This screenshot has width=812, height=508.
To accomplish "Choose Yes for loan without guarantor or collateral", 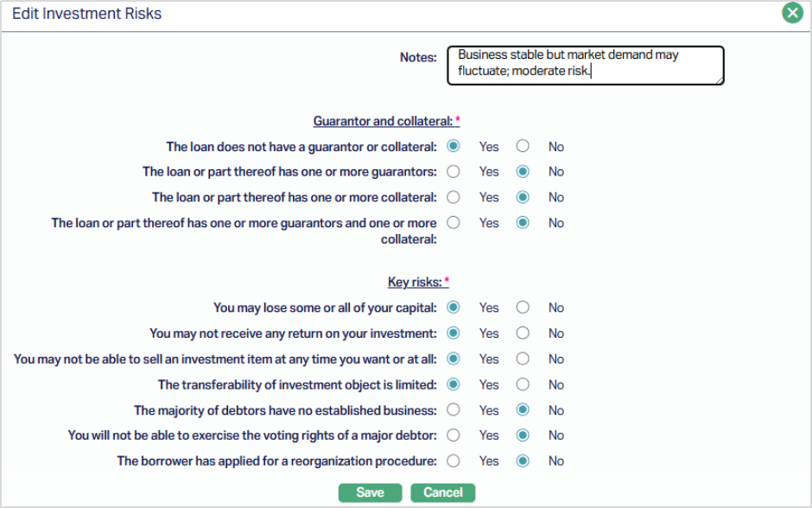I will [454, 146].
